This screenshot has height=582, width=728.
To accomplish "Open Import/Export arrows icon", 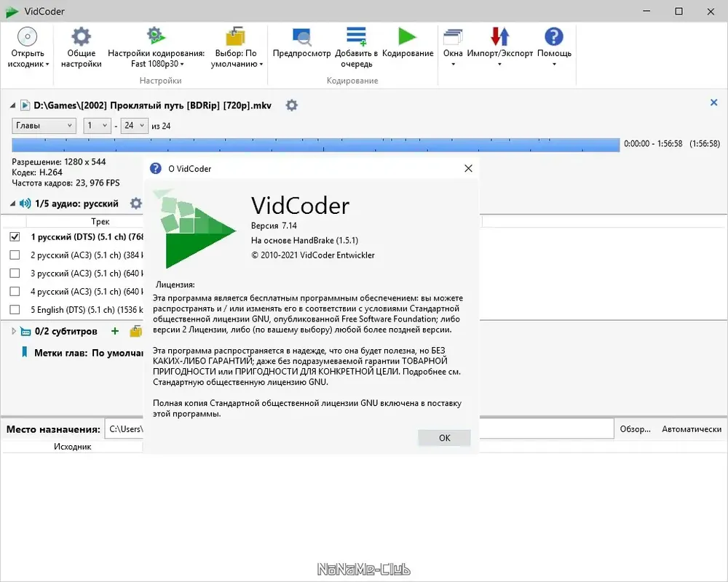I will [499, 36].
